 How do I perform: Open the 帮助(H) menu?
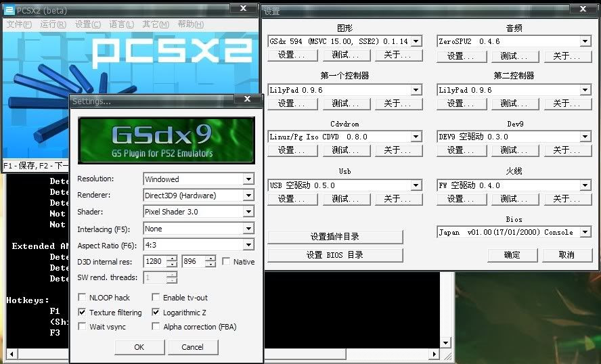(x=190, y=24)
